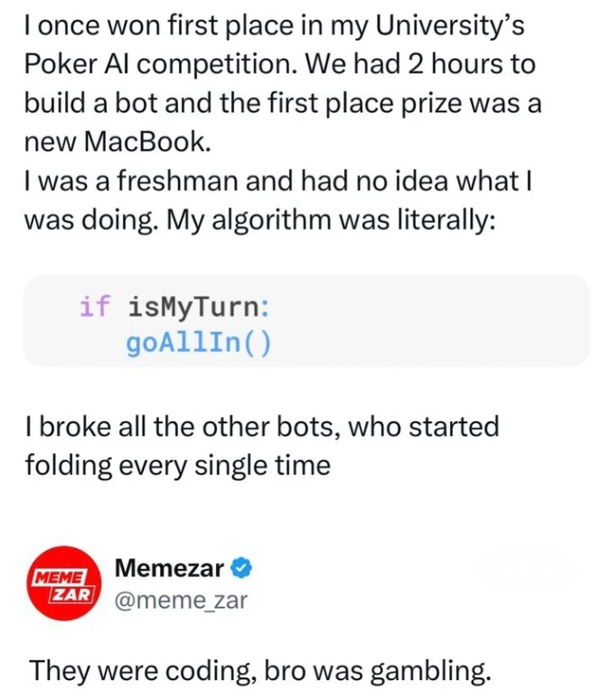
Task: Click "folding every single time" text
Action: (177, 465)
